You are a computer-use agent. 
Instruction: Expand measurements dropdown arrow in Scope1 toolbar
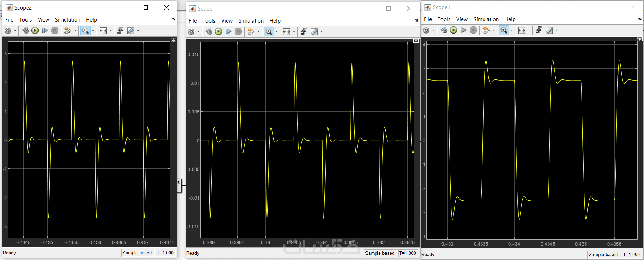point(557,30)
